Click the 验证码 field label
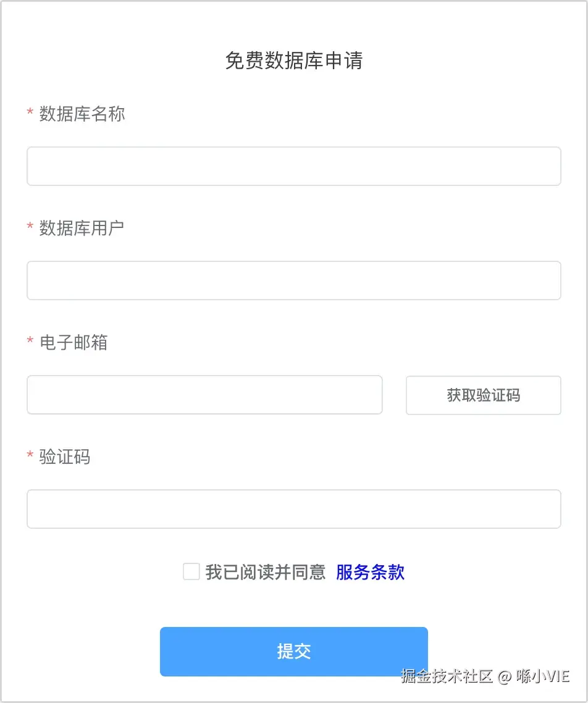Screen dimensions: 588x703 point(65,457)
